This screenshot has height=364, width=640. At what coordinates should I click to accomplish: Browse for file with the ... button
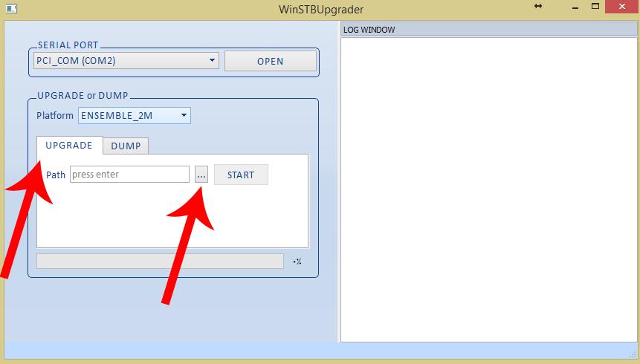pos(201,175)
